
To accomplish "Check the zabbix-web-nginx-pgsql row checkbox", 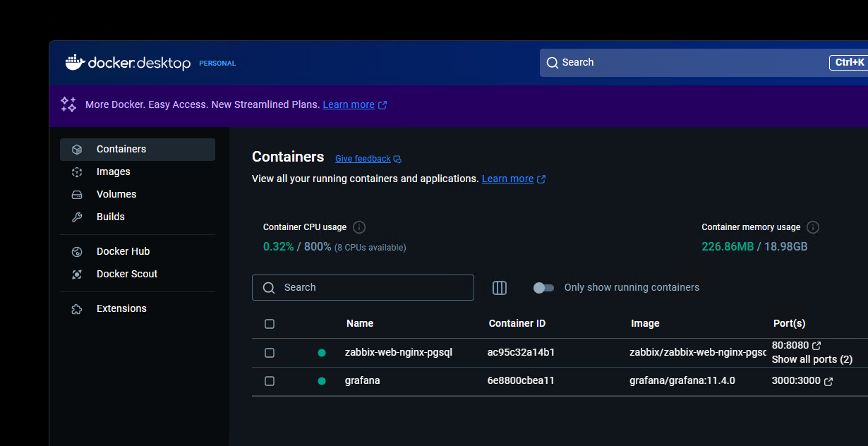I will click(270, 353).
